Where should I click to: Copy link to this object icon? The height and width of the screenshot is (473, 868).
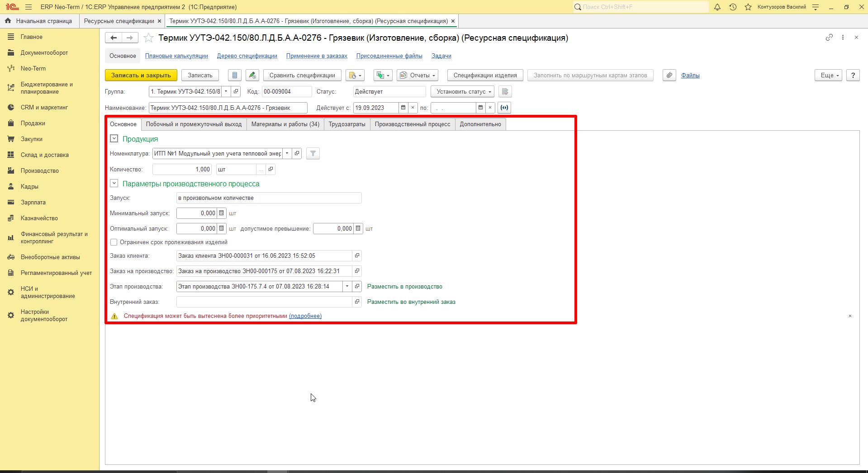coord(829,38)
